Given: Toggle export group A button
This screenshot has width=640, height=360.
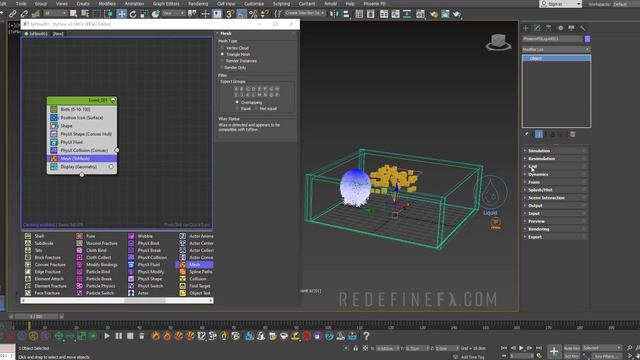Looking at the screenshot, I should (x=236, y=89).
